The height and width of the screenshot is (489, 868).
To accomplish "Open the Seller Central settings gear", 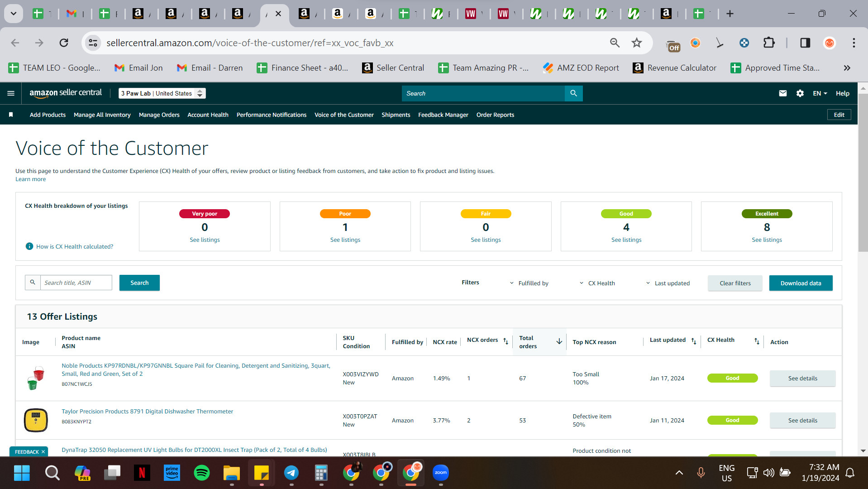I will coord(800,93).
